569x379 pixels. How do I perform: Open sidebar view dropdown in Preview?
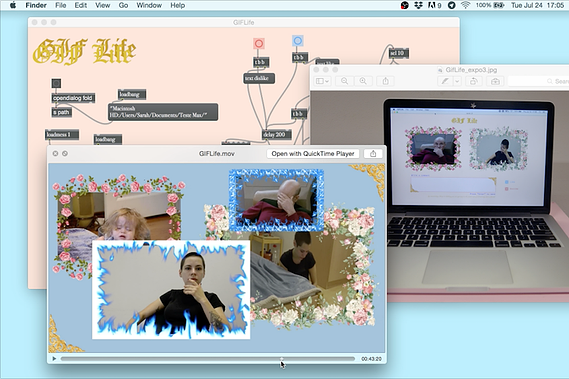[x=322, y=81]
